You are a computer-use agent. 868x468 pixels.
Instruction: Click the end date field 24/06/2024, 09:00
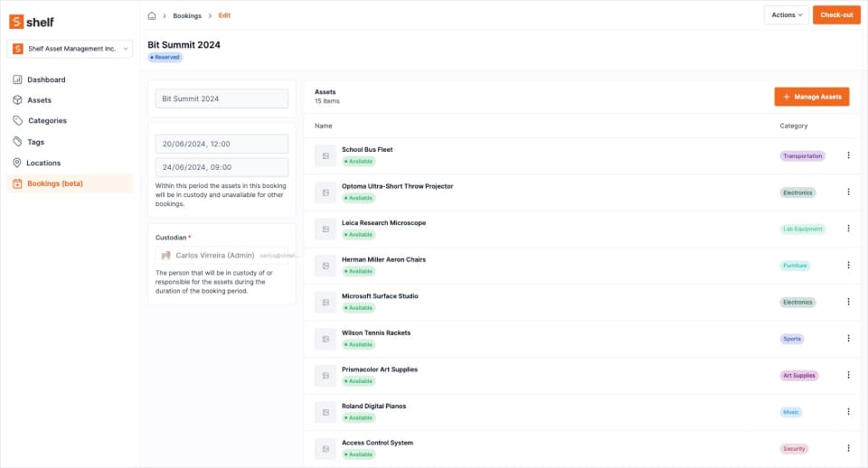click(x=222, y=167)
